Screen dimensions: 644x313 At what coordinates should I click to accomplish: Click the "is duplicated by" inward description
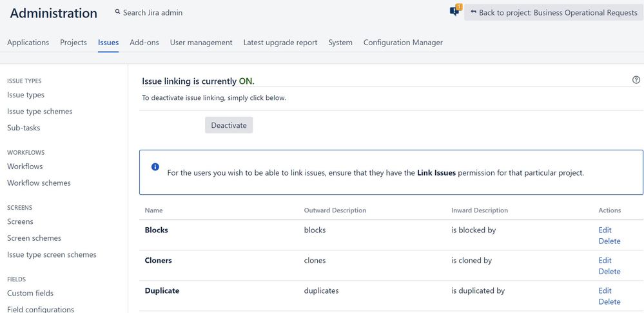click(478, 291)
